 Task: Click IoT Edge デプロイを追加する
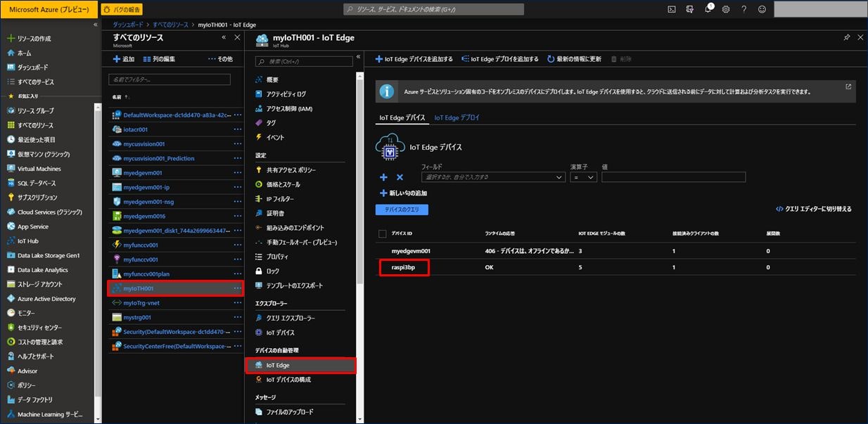[x=500, y=59]
